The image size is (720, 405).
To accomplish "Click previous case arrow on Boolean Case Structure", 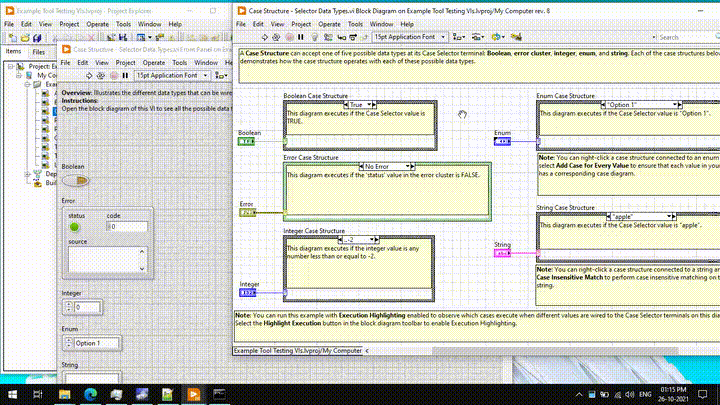I will point(346,105).
